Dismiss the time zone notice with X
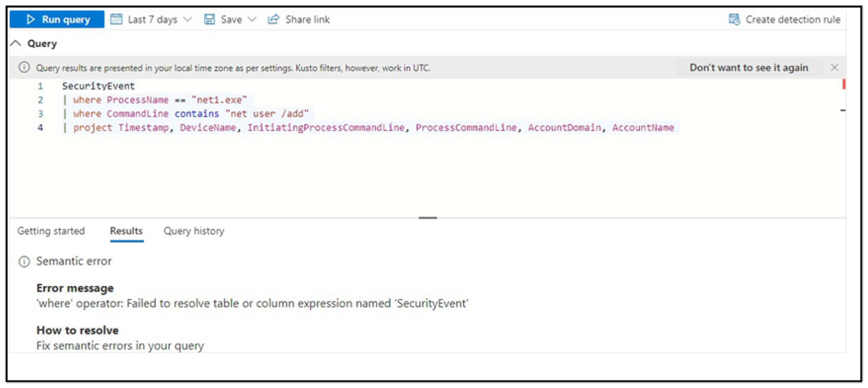 click(834, 67)
